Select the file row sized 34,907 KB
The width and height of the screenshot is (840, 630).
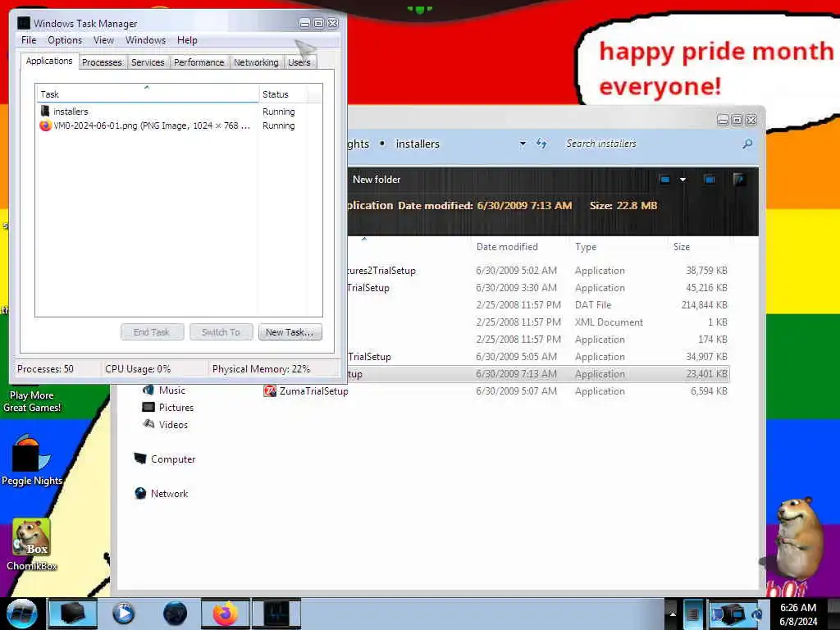coord(538,356)
